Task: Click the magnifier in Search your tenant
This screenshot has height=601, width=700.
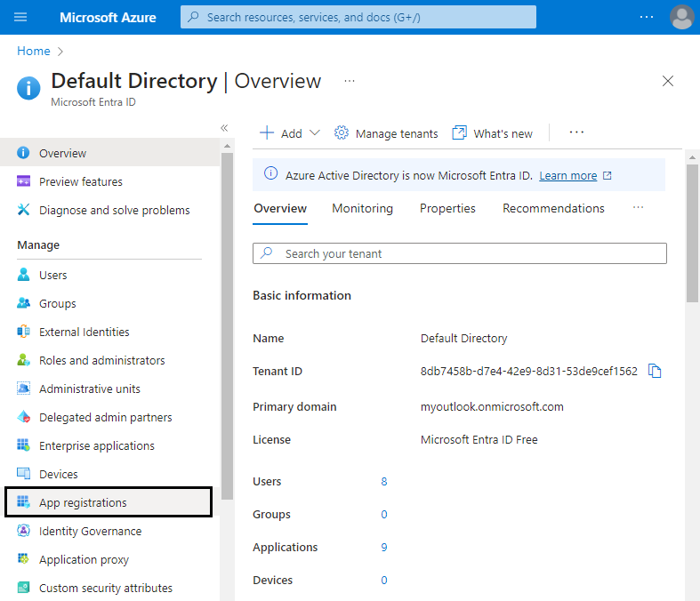Action: 267,252
